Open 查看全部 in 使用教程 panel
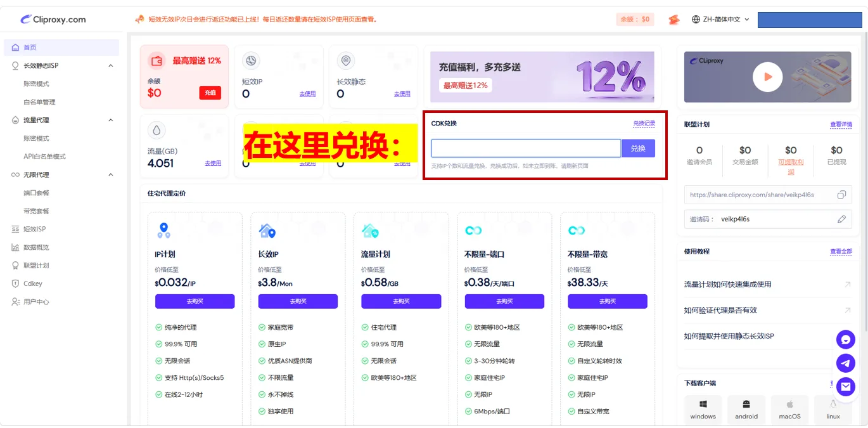 click(841, 252)
